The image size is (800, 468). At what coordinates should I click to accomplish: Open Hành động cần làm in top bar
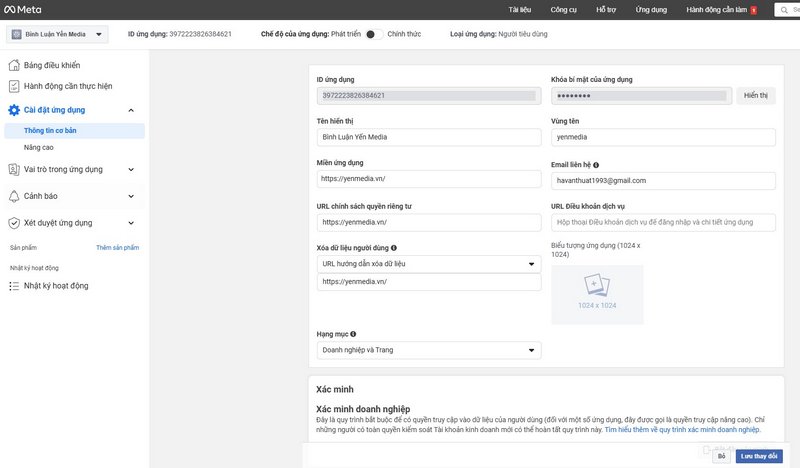(x=716, y=10)
